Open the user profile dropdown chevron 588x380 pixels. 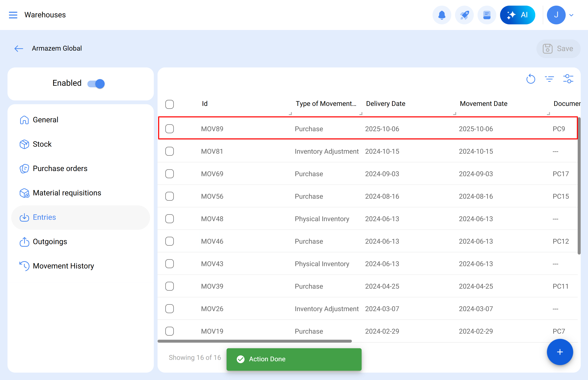(x=571, y=15)
